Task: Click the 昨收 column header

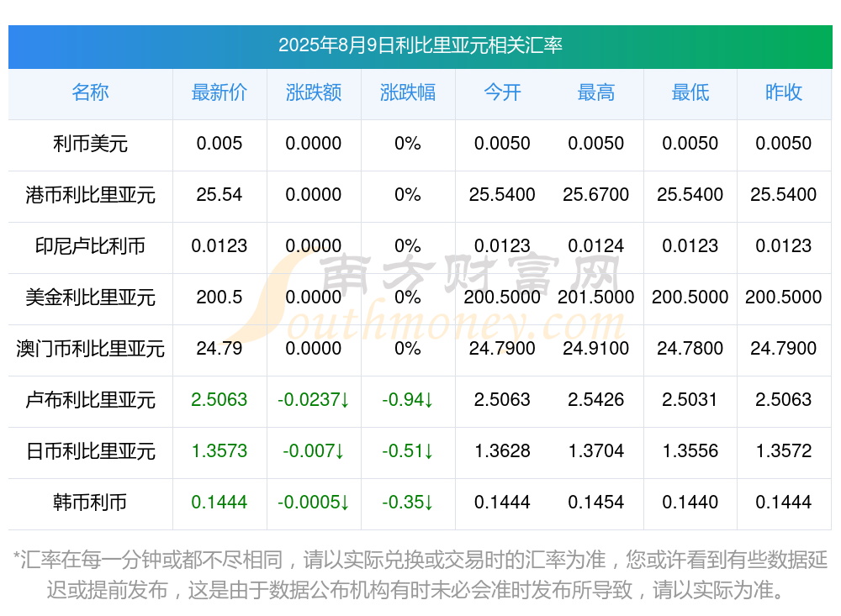Action: [784, 92]
